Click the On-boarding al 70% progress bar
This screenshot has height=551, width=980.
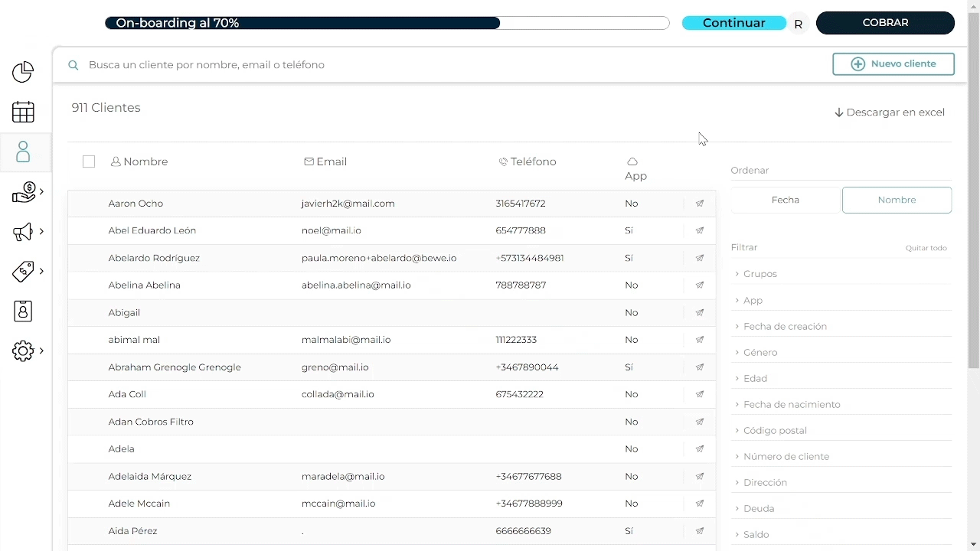(387, 23)
